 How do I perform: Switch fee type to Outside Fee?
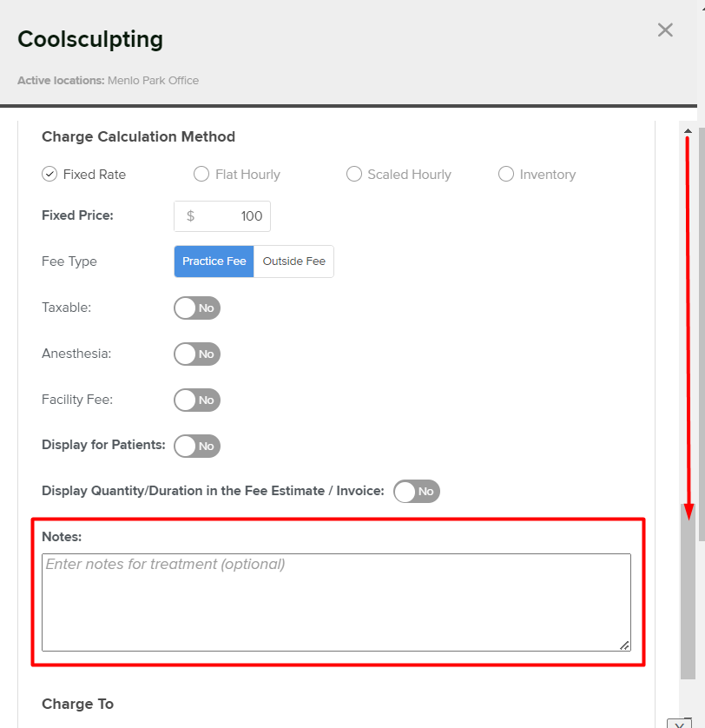point(293,261)
